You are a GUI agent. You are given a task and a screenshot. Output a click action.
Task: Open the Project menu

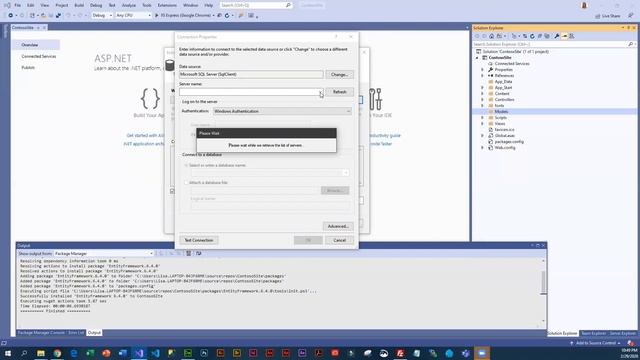coord(62,5)
